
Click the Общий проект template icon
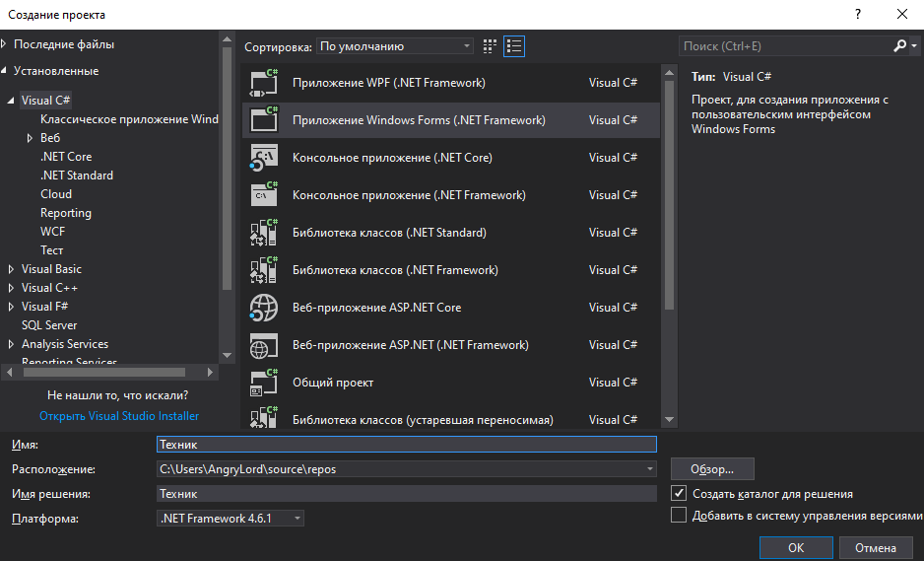(263, 383)
